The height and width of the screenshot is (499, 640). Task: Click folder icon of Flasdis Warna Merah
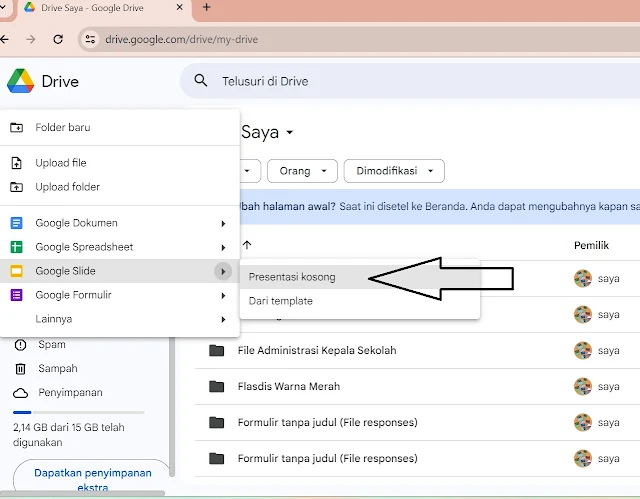216,386
